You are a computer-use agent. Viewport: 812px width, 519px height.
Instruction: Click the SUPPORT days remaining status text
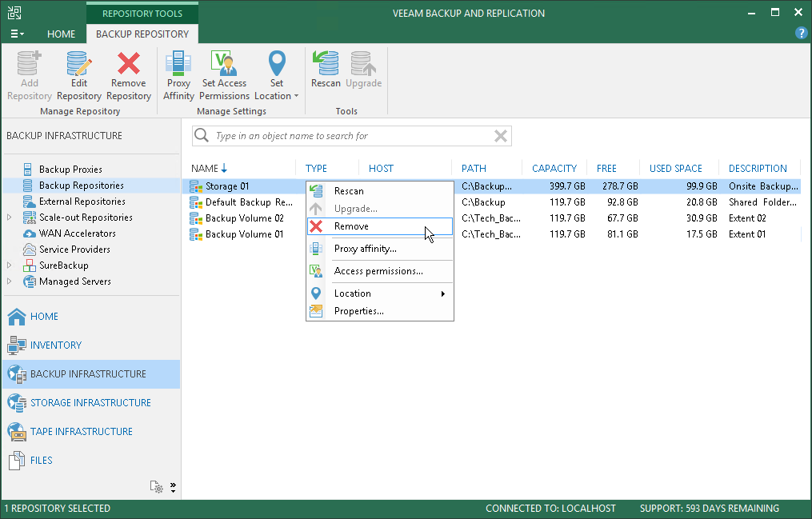click(x=709, y=508)
